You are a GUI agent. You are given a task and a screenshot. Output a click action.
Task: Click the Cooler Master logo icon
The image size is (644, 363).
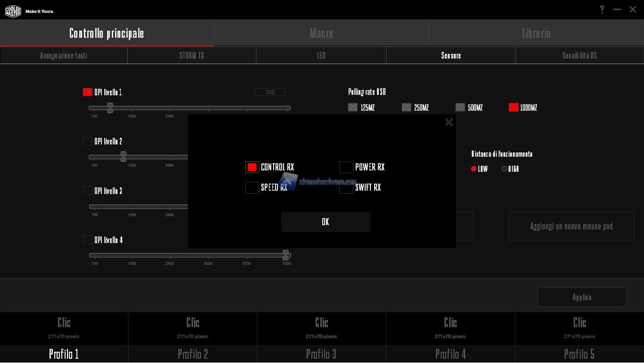pos(13,10)
